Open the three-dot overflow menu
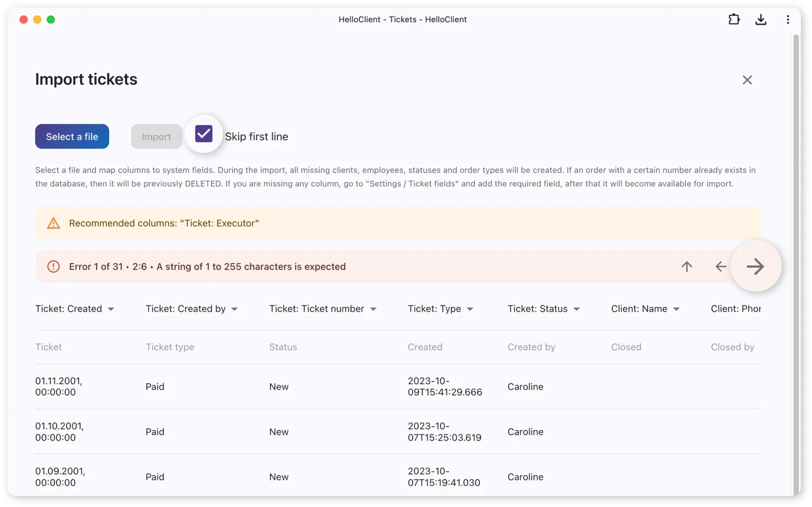Screen dimensions: 812x507 coord(788,19)
